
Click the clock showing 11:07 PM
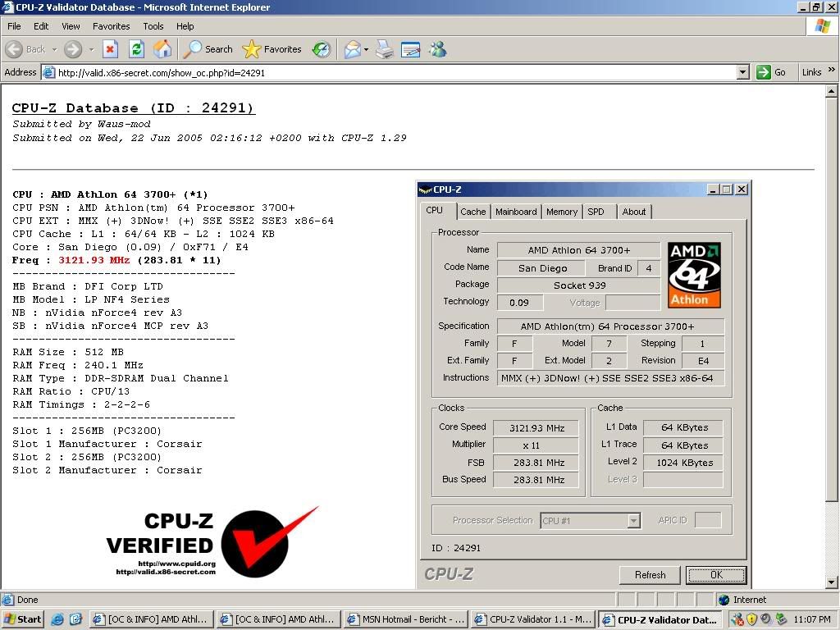812,619
